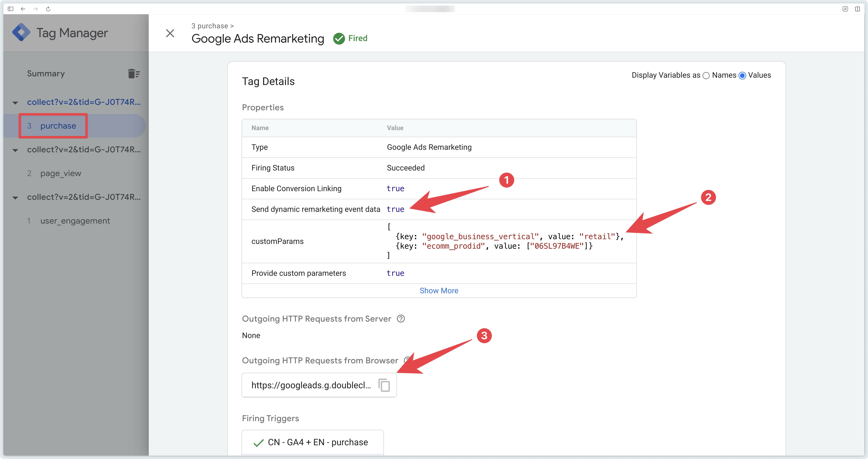The image size is (868, 459).
Task: Open the split view icon at top right
Action: [857, 9]
